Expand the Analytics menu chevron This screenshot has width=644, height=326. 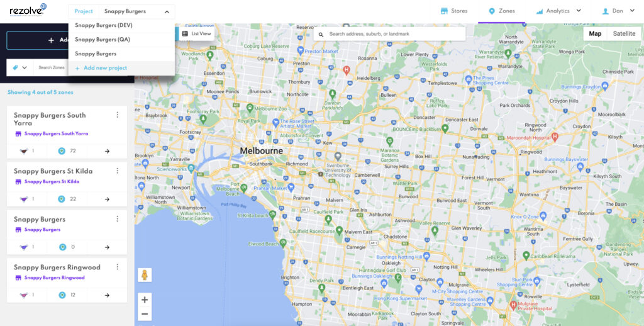[x=579, y=11]
